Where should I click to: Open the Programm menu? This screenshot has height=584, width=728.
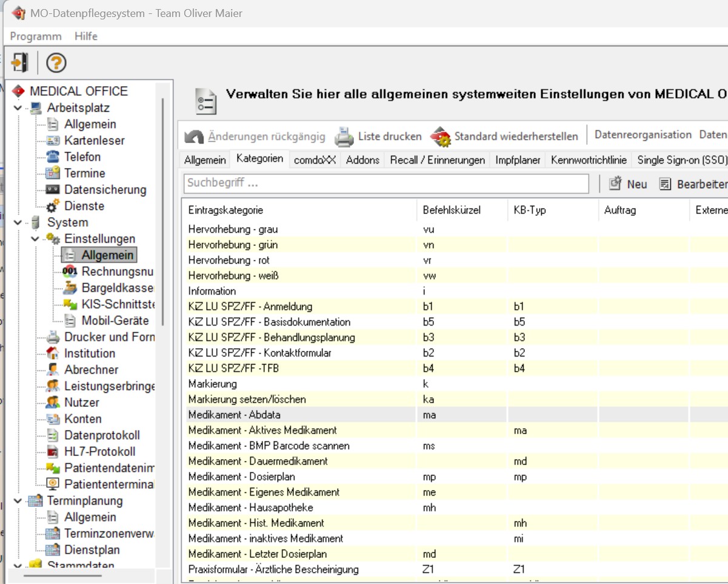click(35, 36)
